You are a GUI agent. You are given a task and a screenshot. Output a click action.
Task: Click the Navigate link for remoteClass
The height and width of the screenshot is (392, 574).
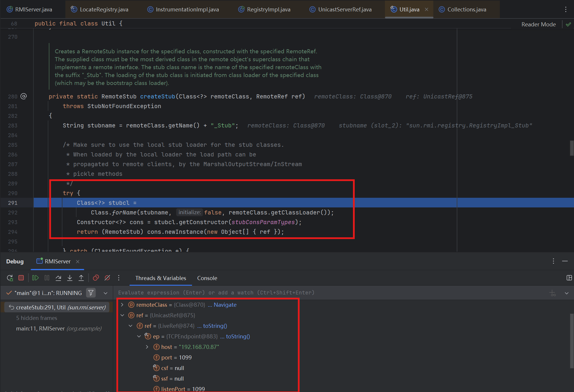[225, 305]
